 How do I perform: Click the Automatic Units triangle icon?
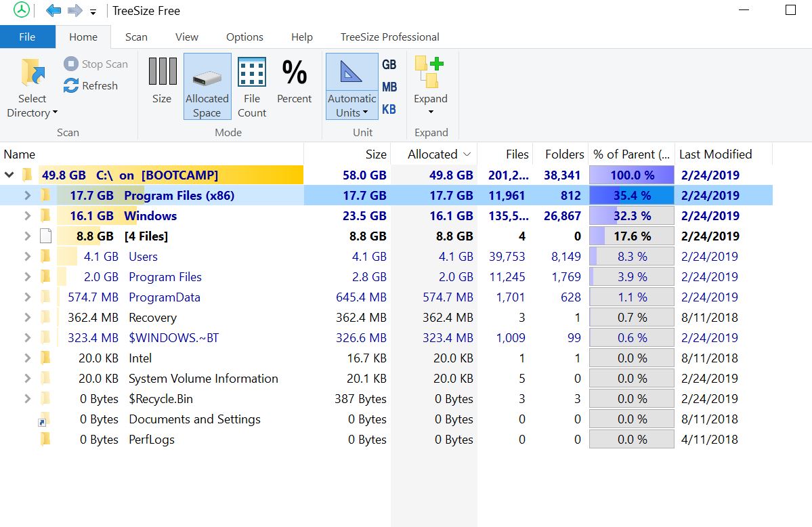click(351, 72)
